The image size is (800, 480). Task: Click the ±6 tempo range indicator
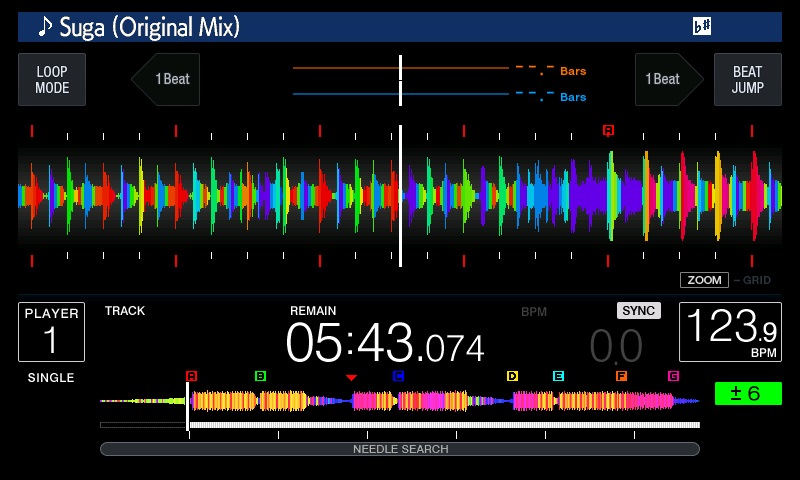click(748, 393)
